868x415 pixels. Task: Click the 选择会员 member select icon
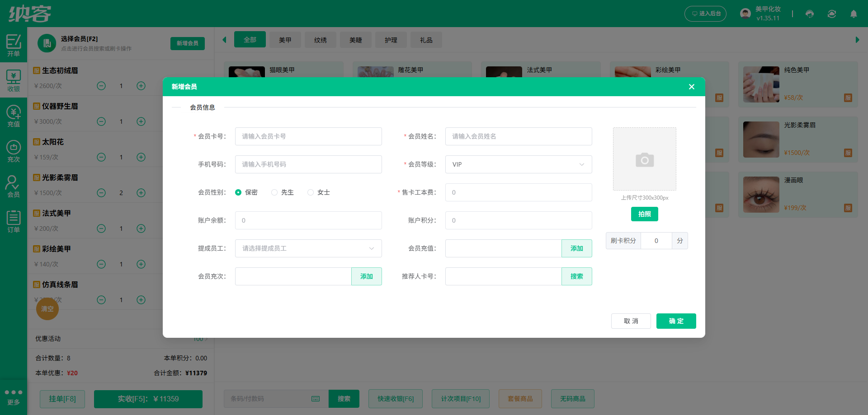(x=47, y=43)
